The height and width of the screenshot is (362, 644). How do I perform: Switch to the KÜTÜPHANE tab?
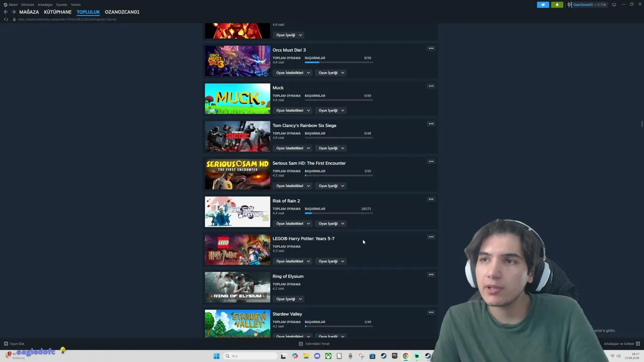[58, 12]
